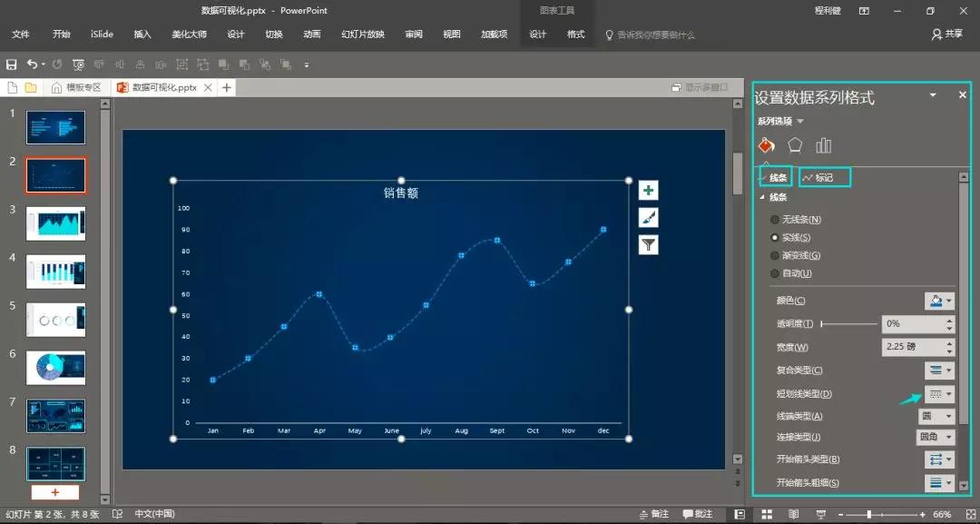Start slideshow from beginning icon
The width and height of the screenshot is (980, 524).
78,64
